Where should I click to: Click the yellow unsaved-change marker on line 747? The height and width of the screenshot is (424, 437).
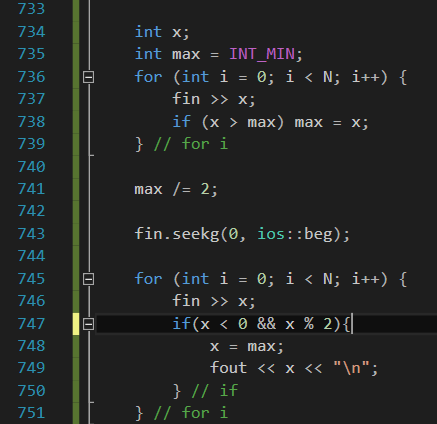(x=76, y=324)
